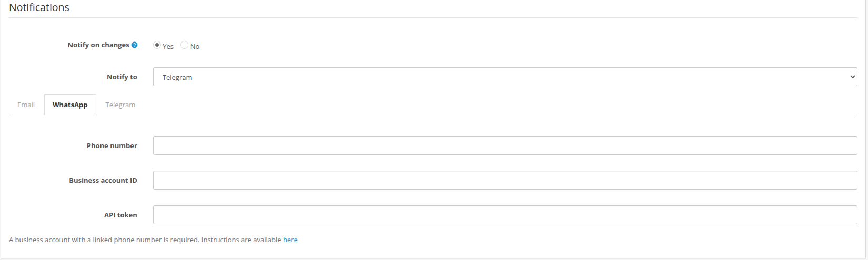This screenshot has height=260, width=868.
Task: Switch to the Email tab
Action: pyautogui.click(x=26, y=105)
